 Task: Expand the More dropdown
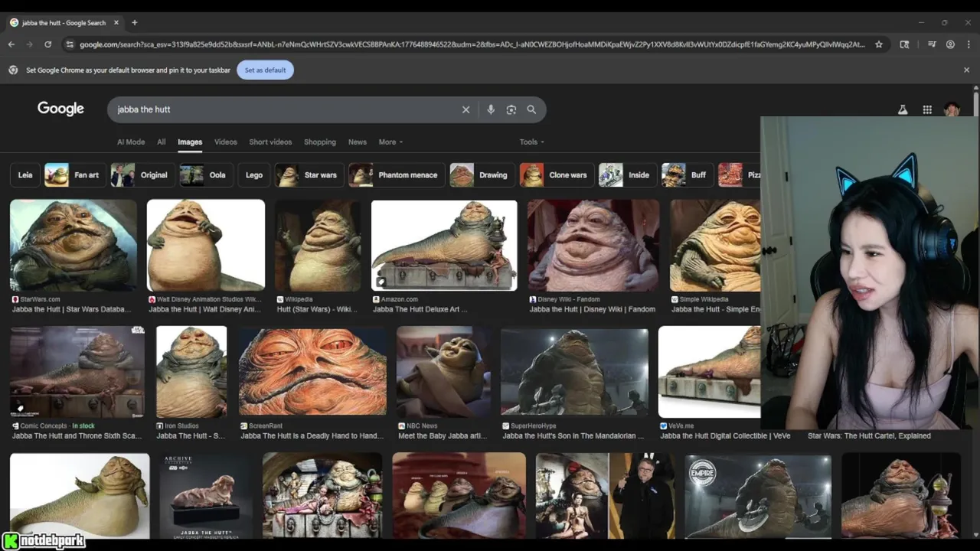tap(390, 142)
